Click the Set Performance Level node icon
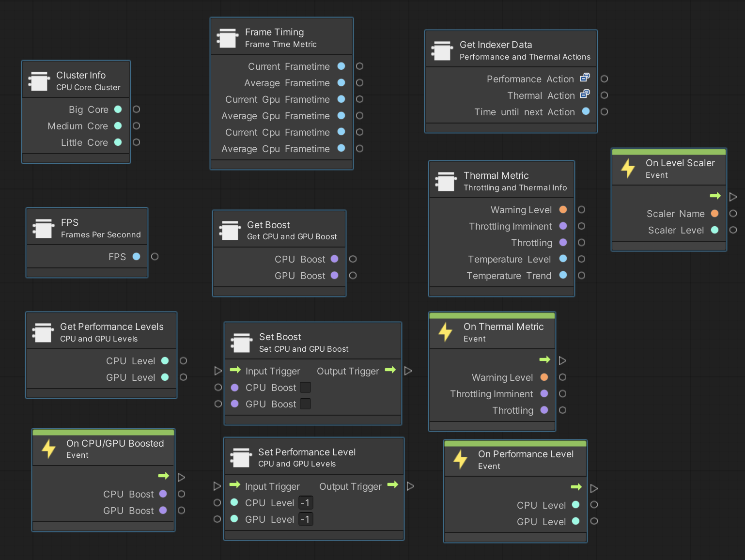The image size is (745, 560). tap(241, 457)
